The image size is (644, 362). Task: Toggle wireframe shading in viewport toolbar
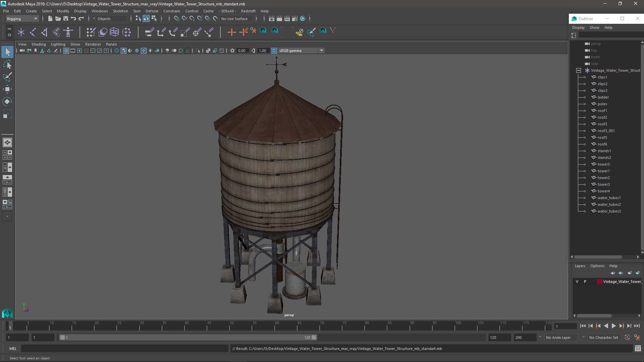coord(117,51)
